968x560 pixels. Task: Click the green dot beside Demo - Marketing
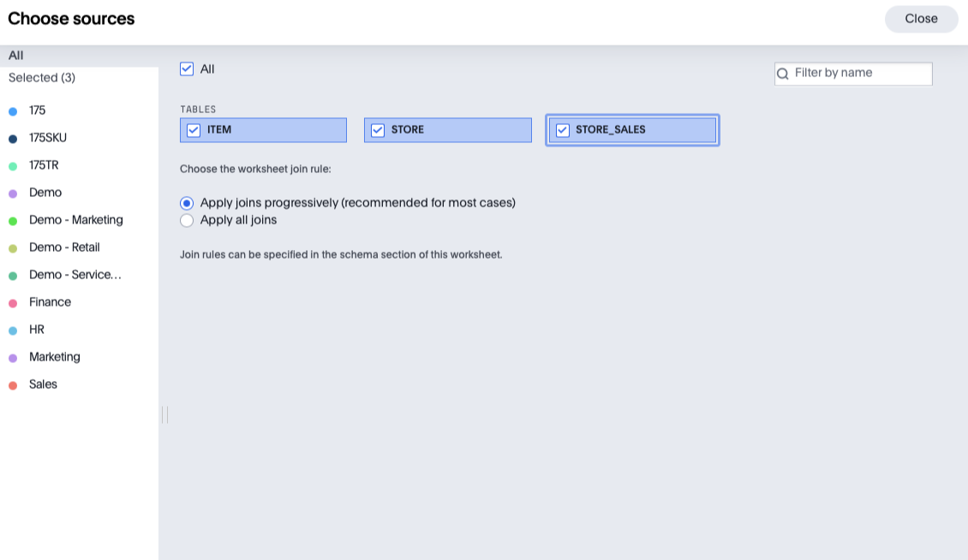click(13, 221)
